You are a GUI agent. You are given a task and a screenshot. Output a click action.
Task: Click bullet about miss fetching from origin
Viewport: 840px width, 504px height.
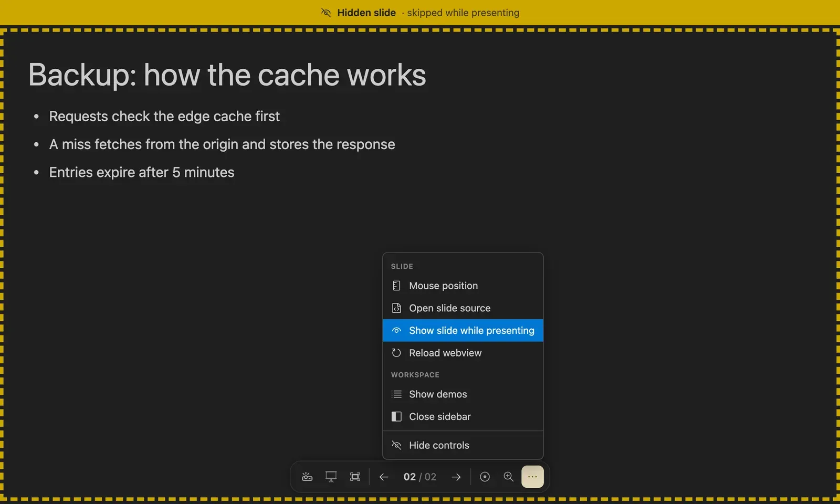point(222,144)
